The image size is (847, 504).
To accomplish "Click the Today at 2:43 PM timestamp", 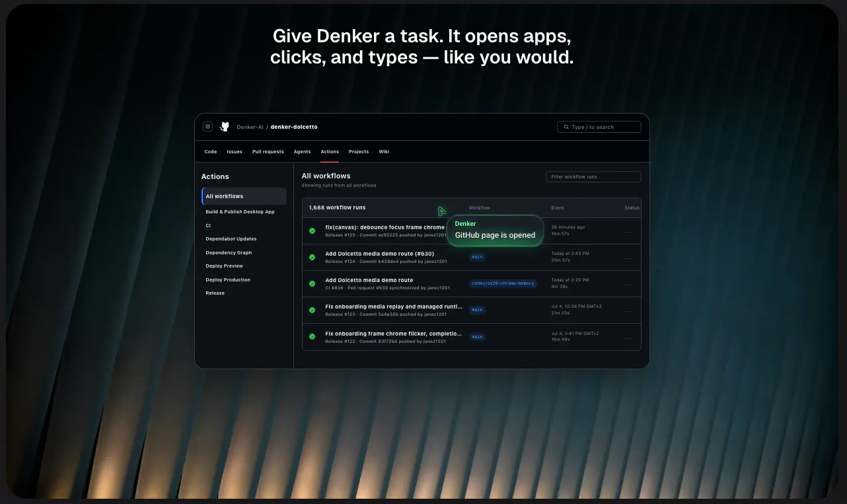I will click(570, 254).
